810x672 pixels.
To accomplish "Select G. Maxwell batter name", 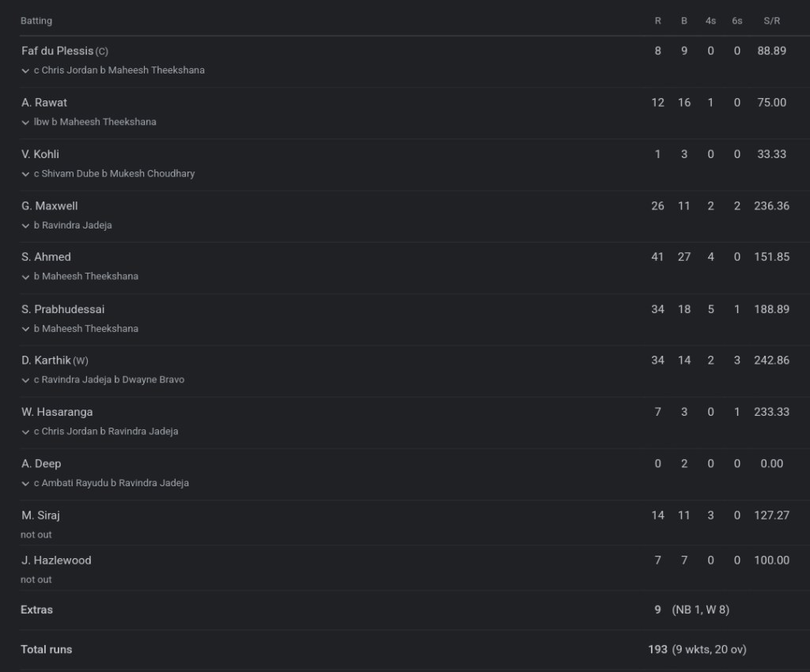I will pos(50,206).
